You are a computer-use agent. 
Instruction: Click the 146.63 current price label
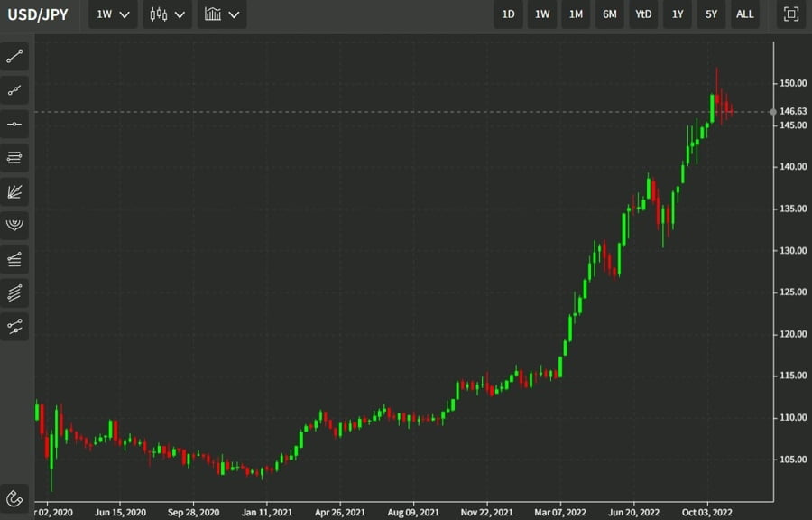[792, 112]
